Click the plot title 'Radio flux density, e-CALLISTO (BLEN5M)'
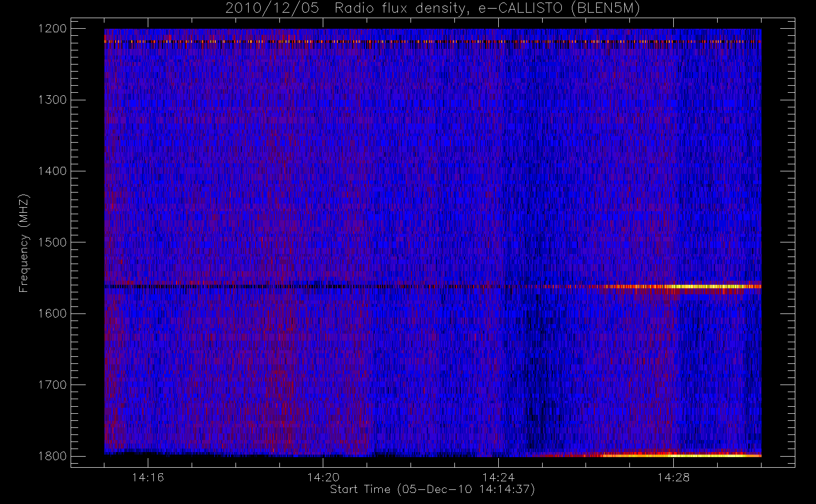The height and width of the screenshot is (504, 816). coord(487,9)
